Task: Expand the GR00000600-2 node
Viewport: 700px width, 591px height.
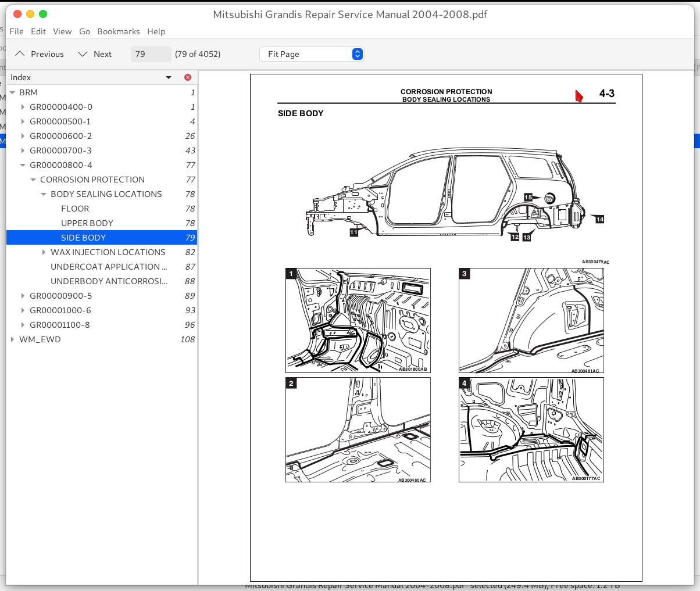Action: [x=23, y=136]
